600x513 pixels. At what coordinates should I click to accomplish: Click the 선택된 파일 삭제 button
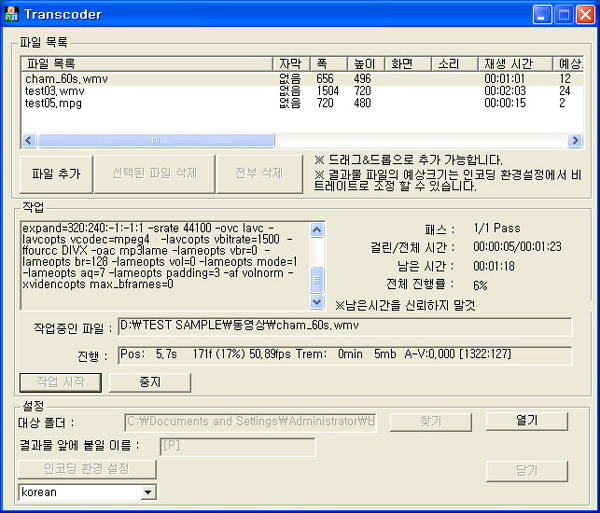[x=154, y=174]
